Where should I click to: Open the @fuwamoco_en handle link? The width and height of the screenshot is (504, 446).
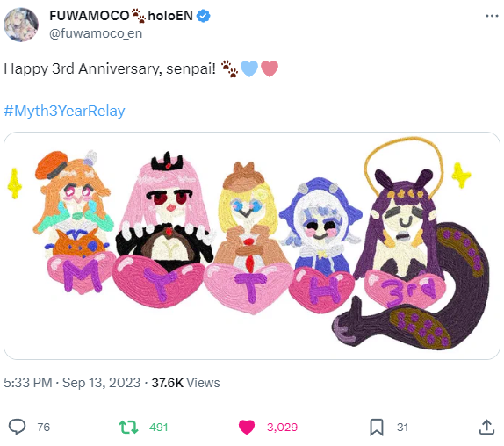96,33
